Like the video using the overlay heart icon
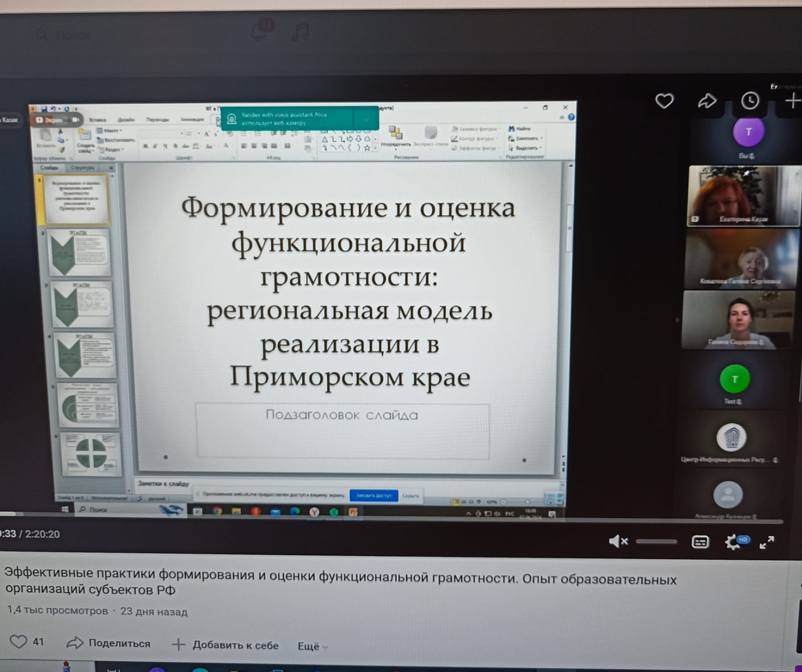The width and height of the screenshot is (802, 672). pyautogui.click(x=664, y=101)
